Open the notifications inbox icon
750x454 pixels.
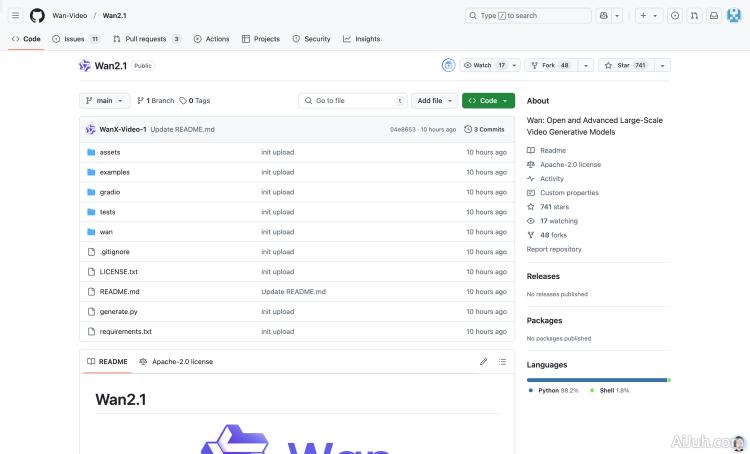[713, 16]
